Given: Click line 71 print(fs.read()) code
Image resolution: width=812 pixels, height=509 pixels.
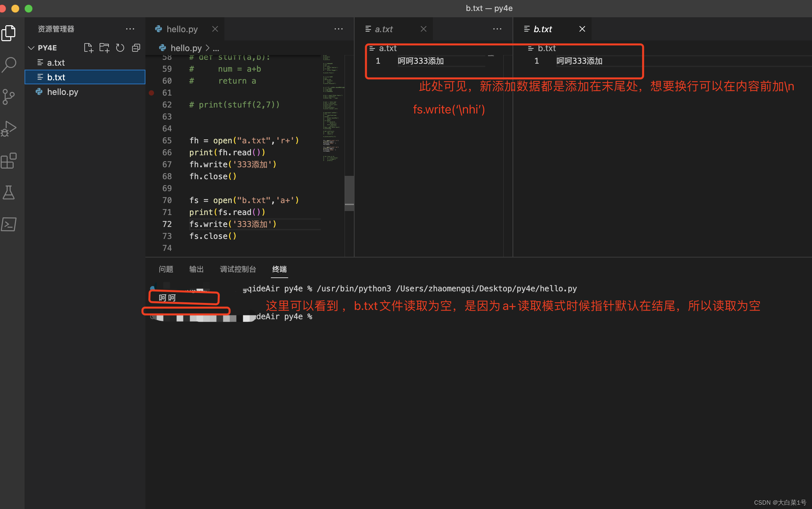Looking at the screenshot, I should pyautogui.click(x=227, y=212).
